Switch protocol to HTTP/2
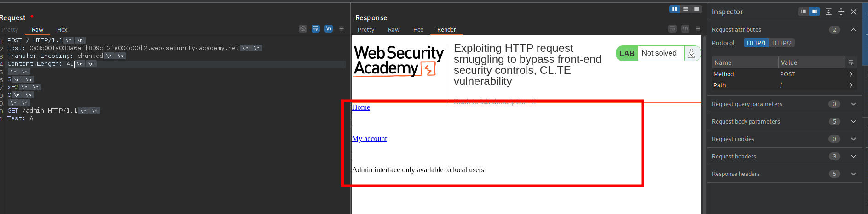Viewport: 868px width, 214px height. click(782, 43)
